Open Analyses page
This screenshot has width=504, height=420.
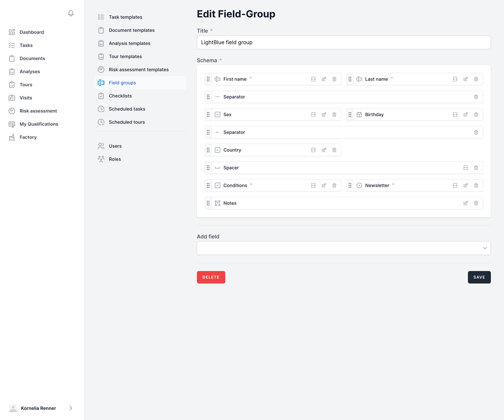(30, 72)
